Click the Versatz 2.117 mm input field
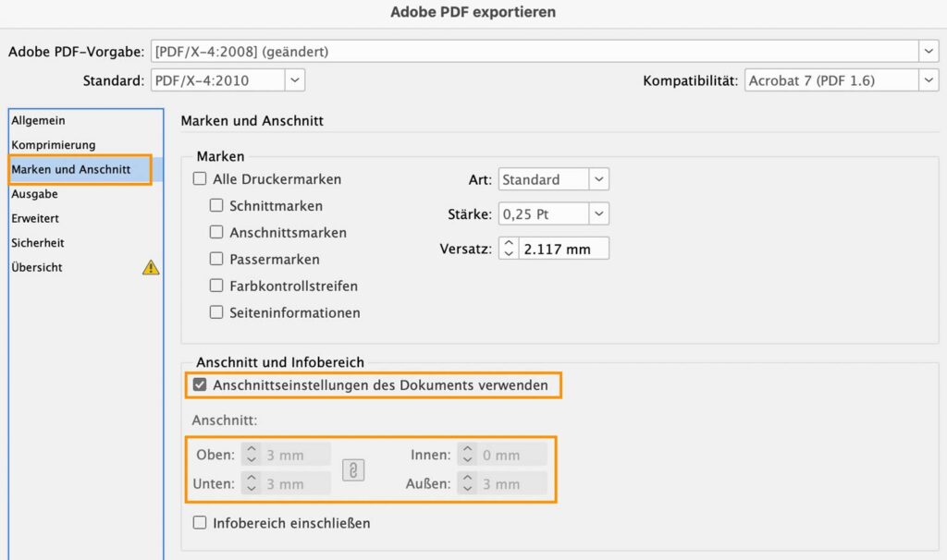Image resolution: width=947 pixels, height=560 pixels. 563,249
